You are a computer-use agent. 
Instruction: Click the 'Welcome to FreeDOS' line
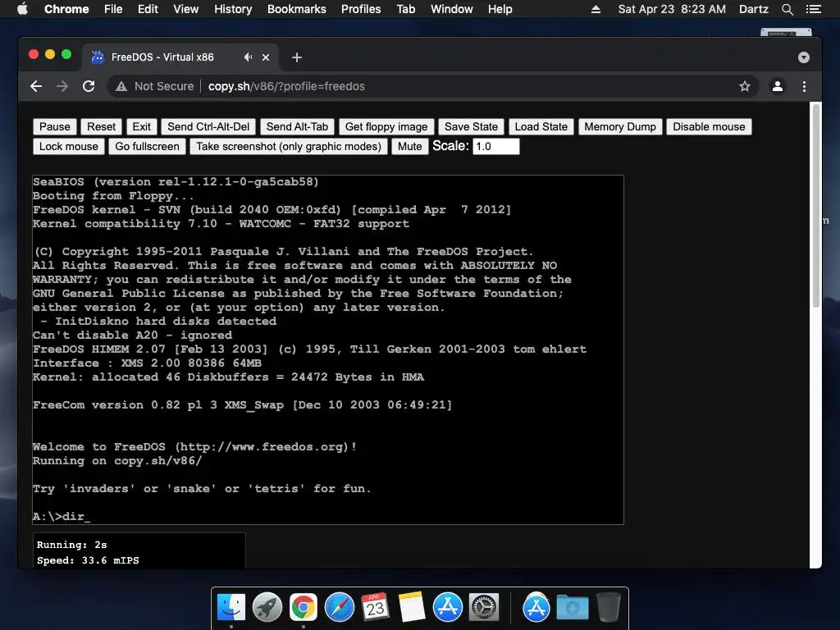point(194,447)
